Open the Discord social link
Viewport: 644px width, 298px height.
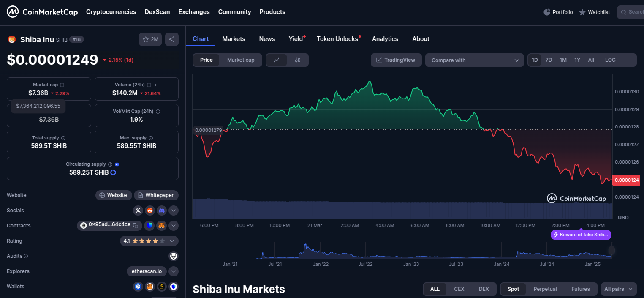click(162, 211)
